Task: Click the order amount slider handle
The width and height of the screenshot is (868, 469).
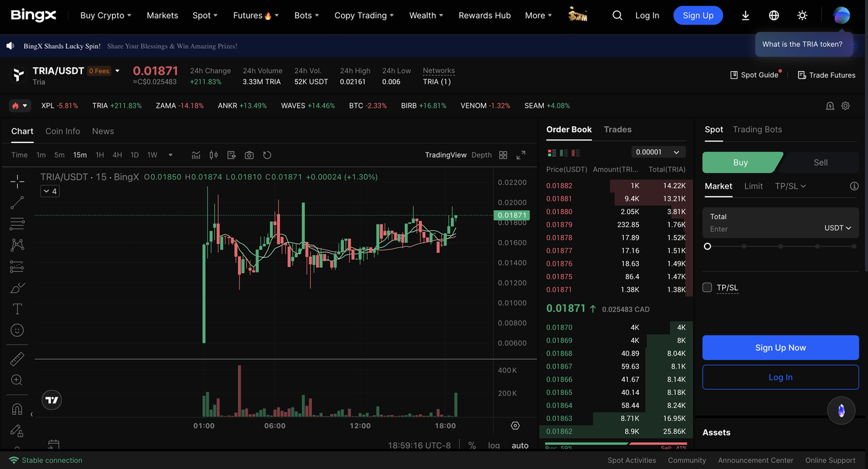Action: [707, 247]
